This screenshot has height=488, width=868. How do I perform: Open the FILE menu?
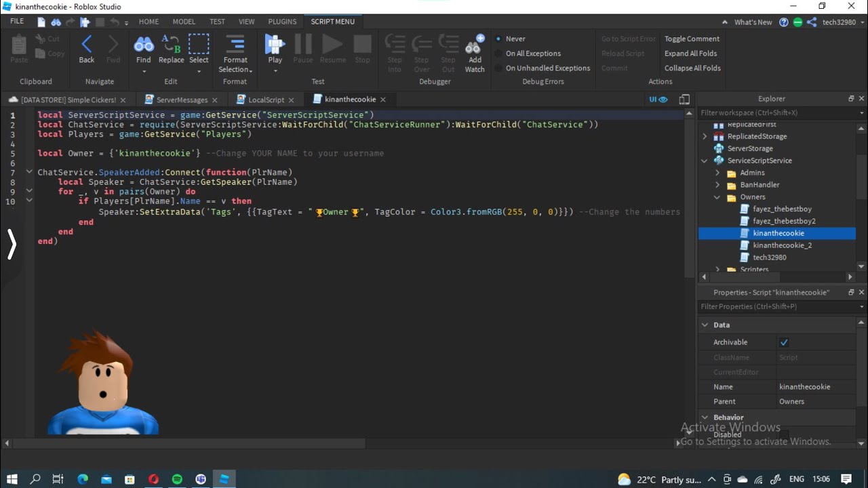tap(17, 22)
